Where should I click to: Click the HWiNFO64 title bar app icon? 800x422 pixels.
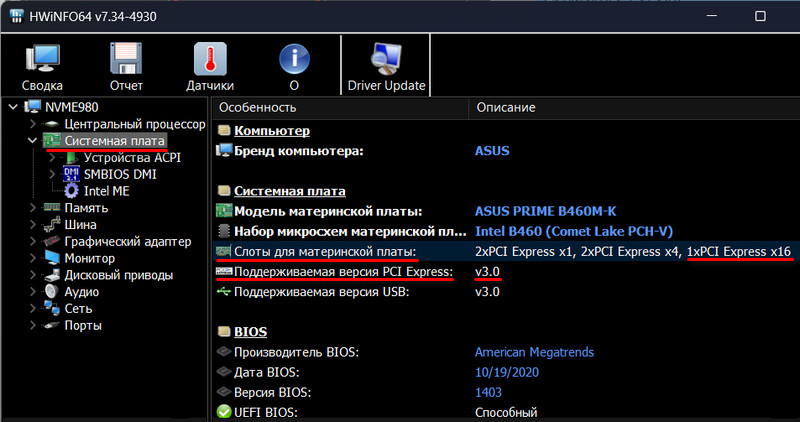pos(16,16)
